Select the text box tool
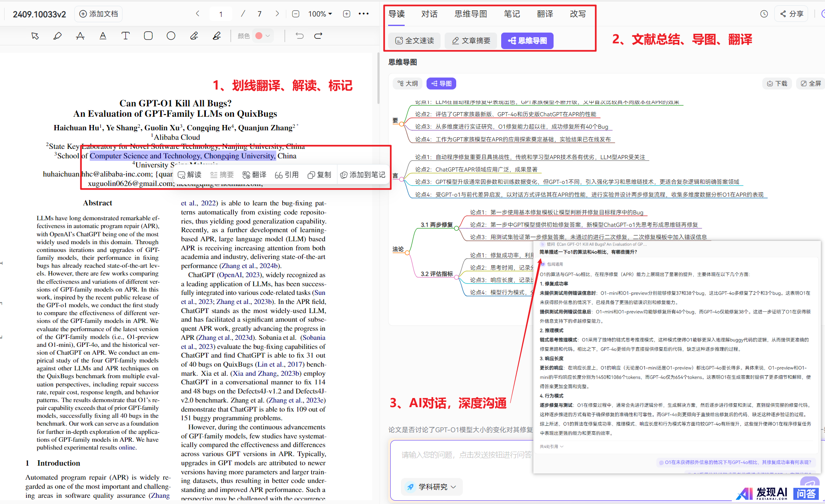Screen dimensions: 825x504 coord(125,36)
